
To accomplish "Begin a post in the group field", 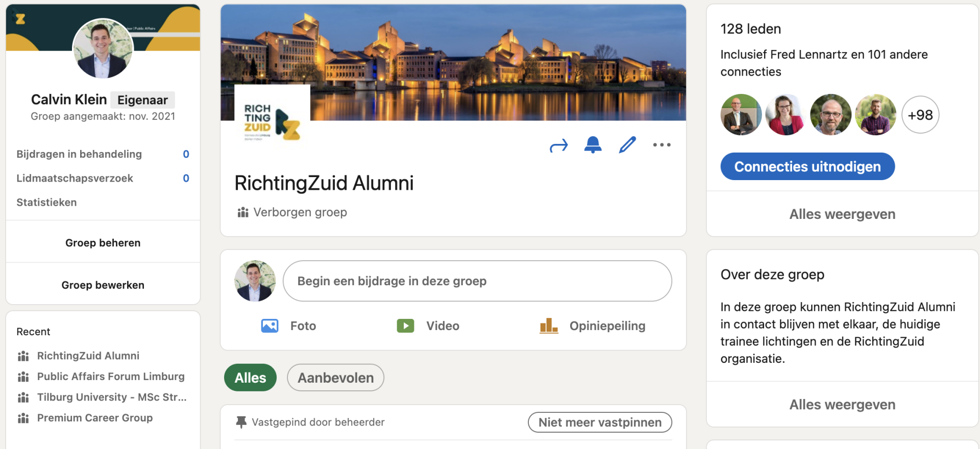I will [477, 281].
